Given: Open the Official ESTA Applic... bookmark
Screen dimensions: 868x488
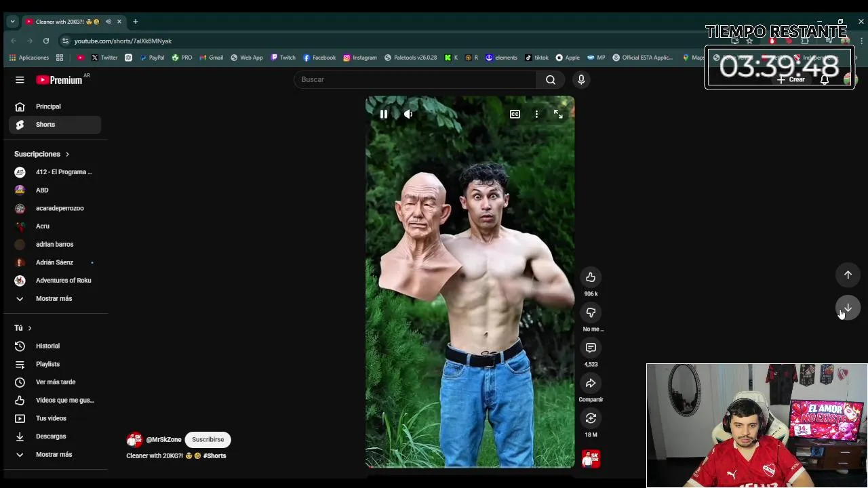Looking at the screenshot, I should click(643, 58).
